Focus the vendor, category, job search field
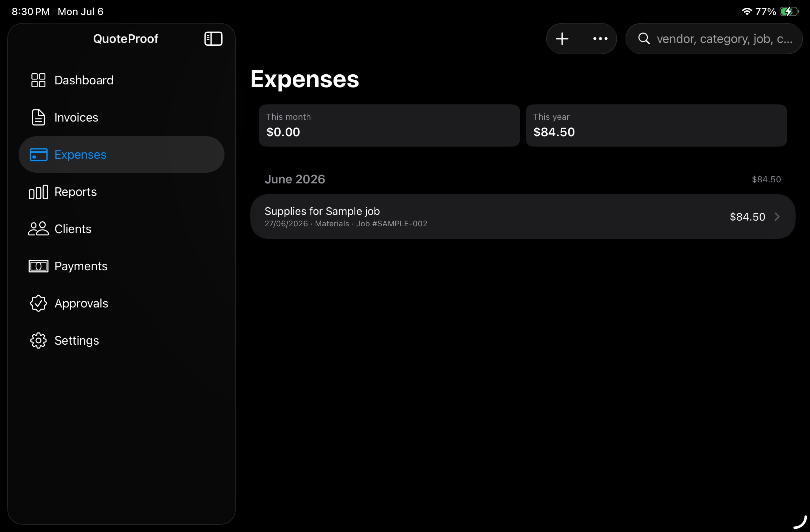The width and height of the screenshot is (810, 532). [x=714, y=39]
